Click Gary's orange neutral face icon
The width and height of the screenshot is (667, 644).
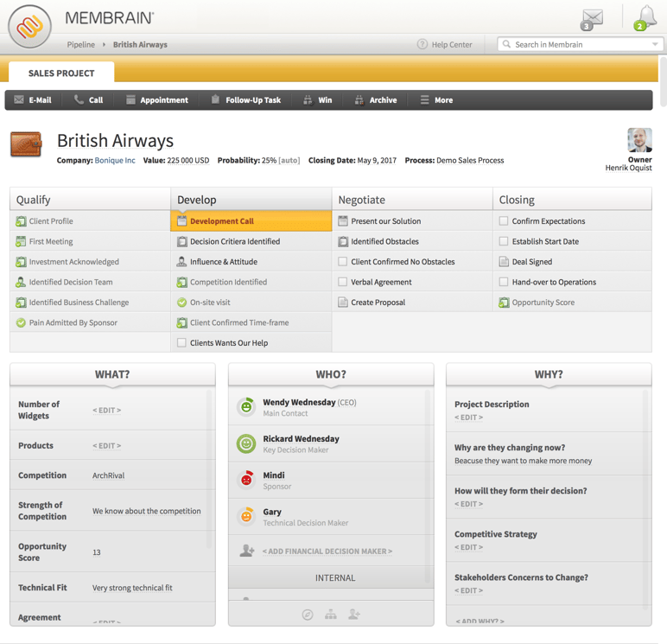[x=246, y=516]
